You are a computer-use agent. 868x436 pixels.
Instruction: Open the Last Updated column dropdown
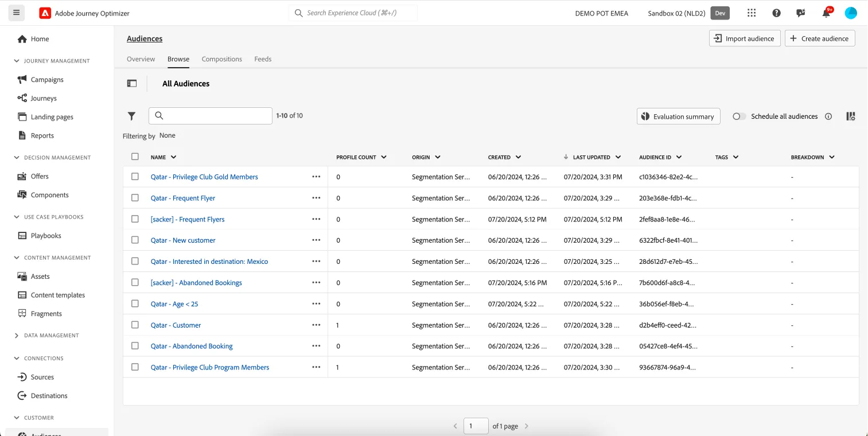tap(618, 157)
